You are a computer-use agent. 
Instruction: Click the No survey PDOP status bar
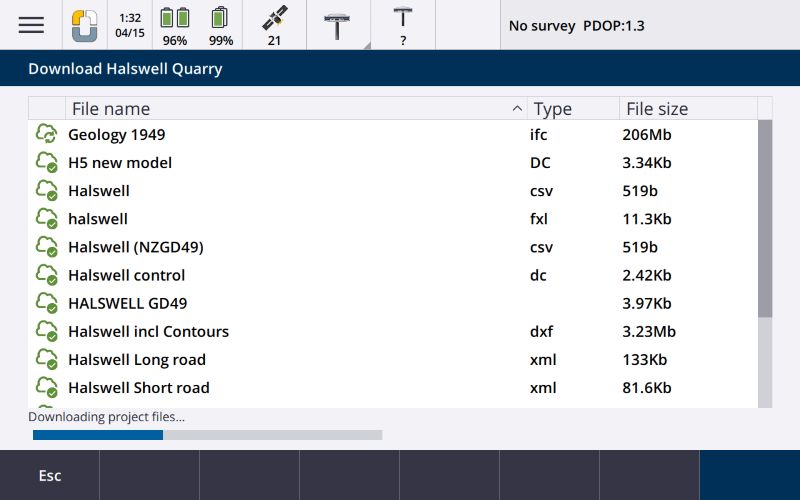(x=650, y=25)
